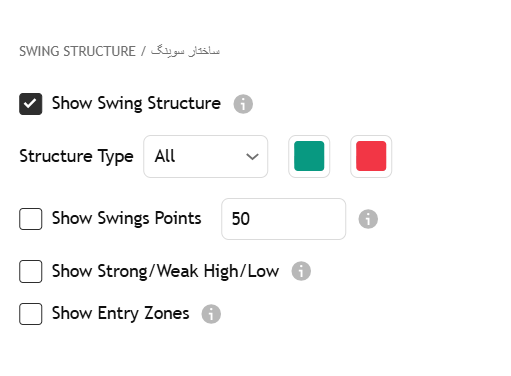Tick the Show Strong/Weak High/Low checkbox
The width and height of the screenshot is (511, 376).
point(31,271)
